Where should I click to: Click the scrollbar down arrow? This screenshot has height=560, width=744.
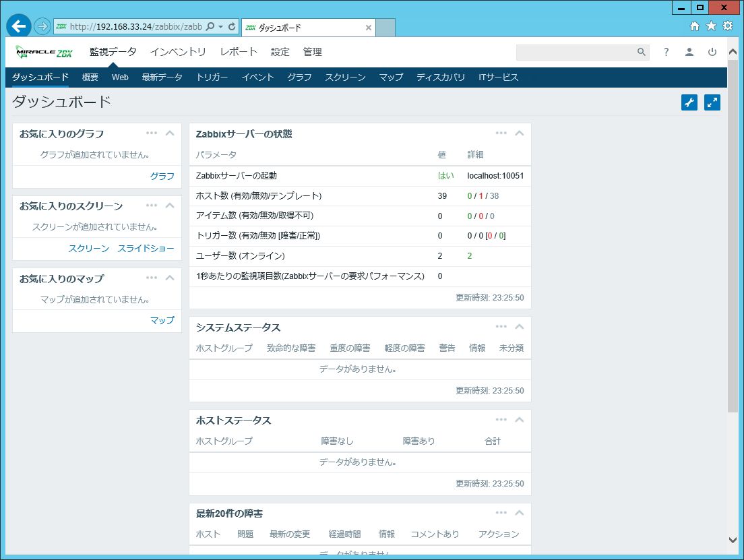(733, 540)
